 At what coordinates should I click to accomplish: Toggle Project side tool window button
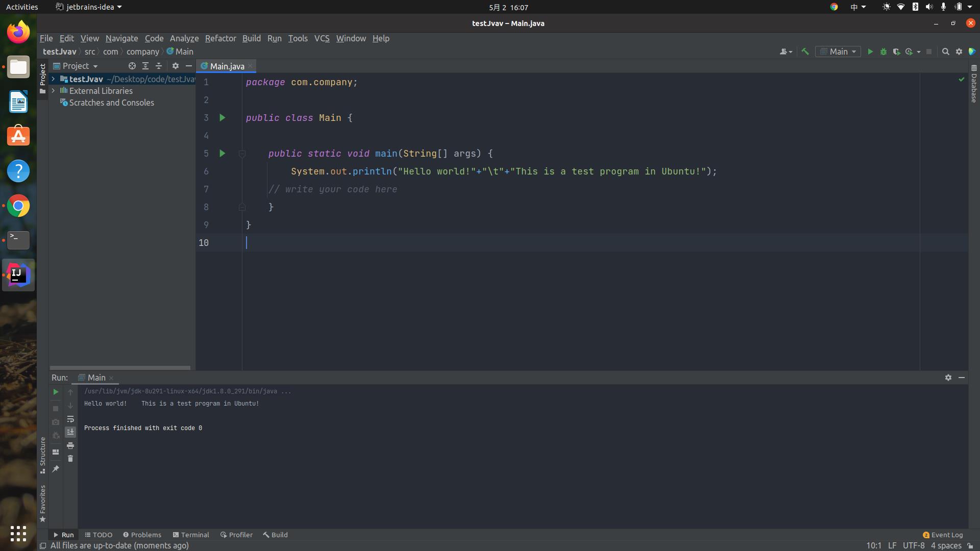tap(43, 79)
